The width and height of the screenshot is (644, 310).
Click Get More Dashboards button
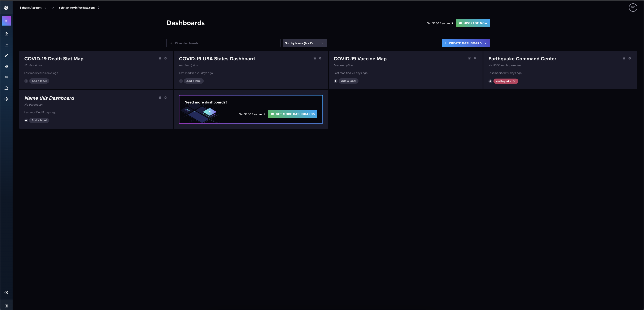(292, 114)
